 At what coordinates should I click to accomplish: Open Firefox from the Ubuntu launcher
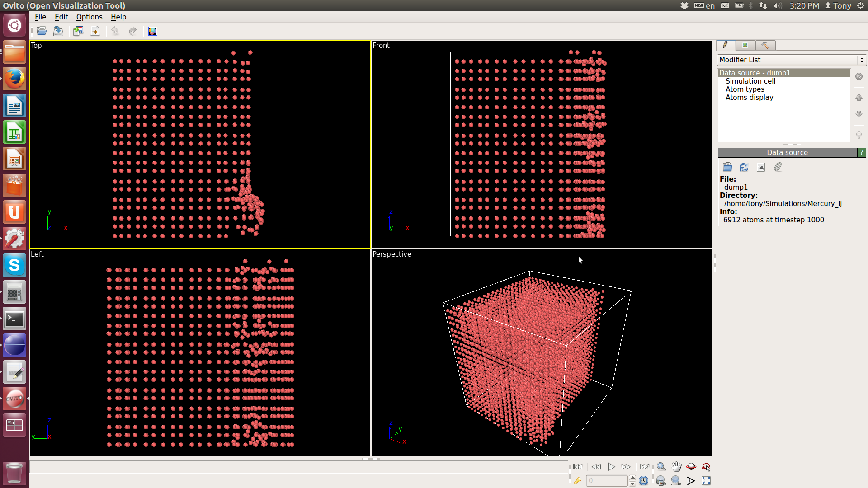coord(14,79)
